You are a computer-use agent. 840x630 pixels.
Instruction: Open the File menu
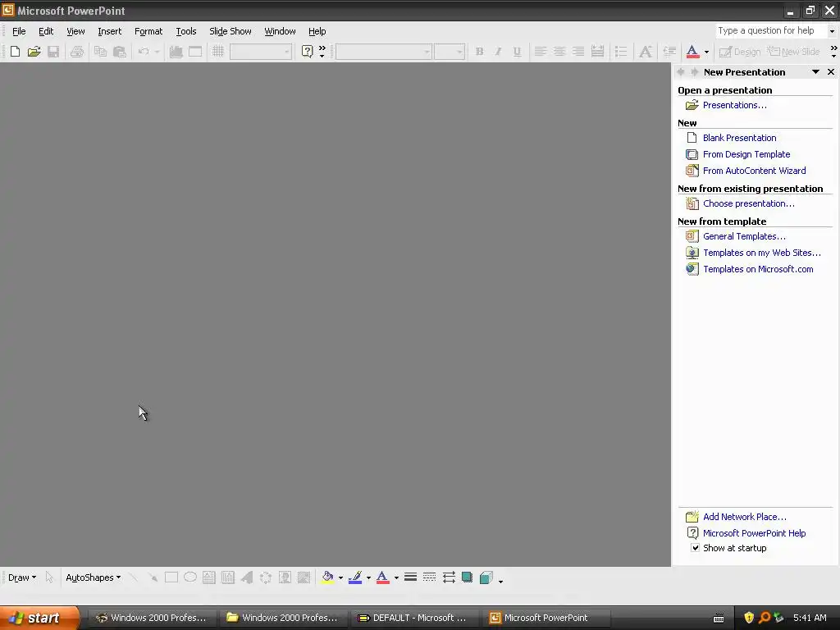tap(19, 31)
